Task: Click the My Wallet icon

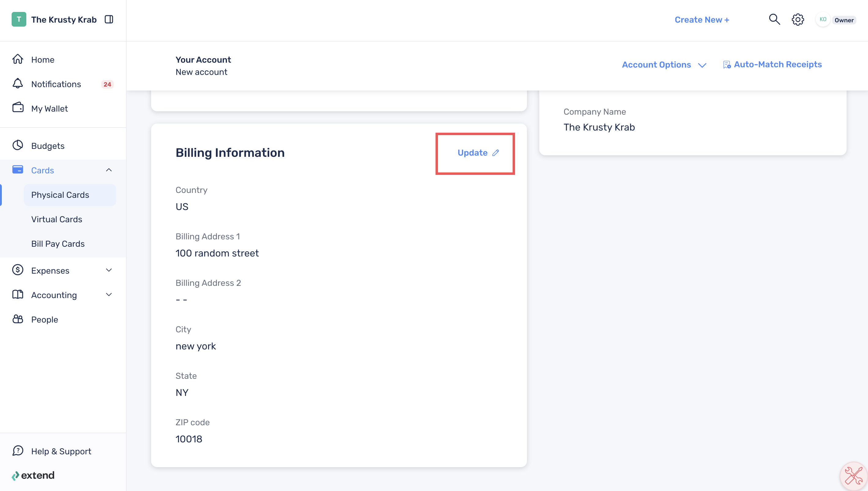Action: pos(17,108)
